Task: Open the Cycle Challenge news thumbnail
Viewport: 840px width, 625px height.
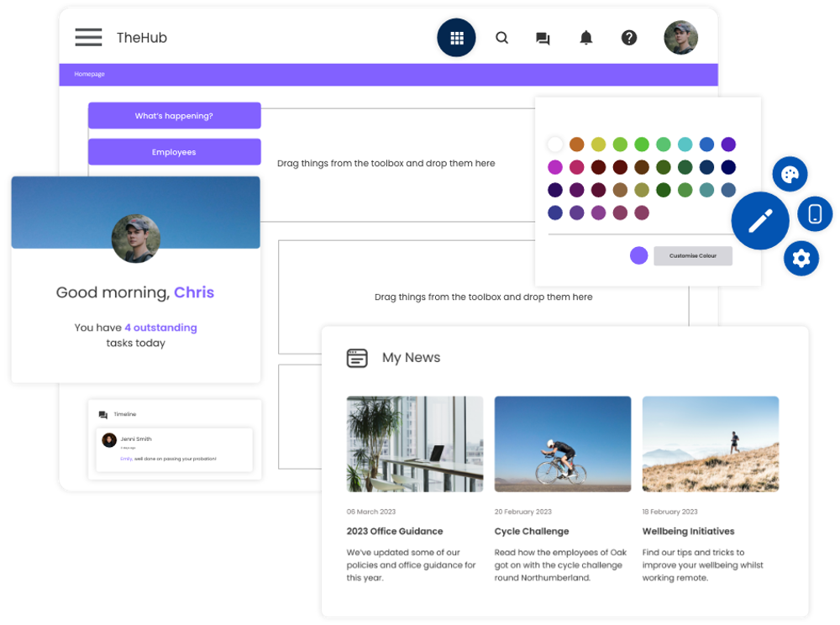Action: [563, 444]
